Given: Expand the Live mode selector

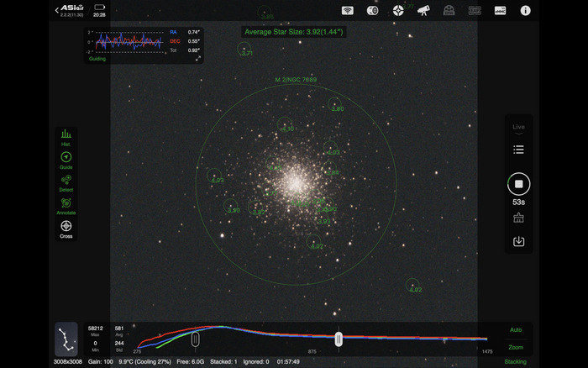Looking at the screenshot, I should [518, 127].
